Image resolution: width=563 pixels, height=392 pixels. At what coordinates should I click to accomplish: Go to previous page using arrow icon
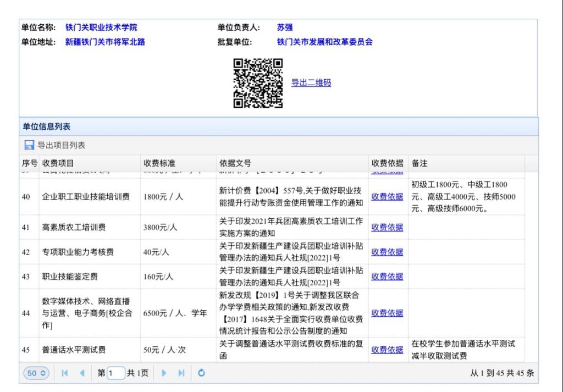point(82,373)
